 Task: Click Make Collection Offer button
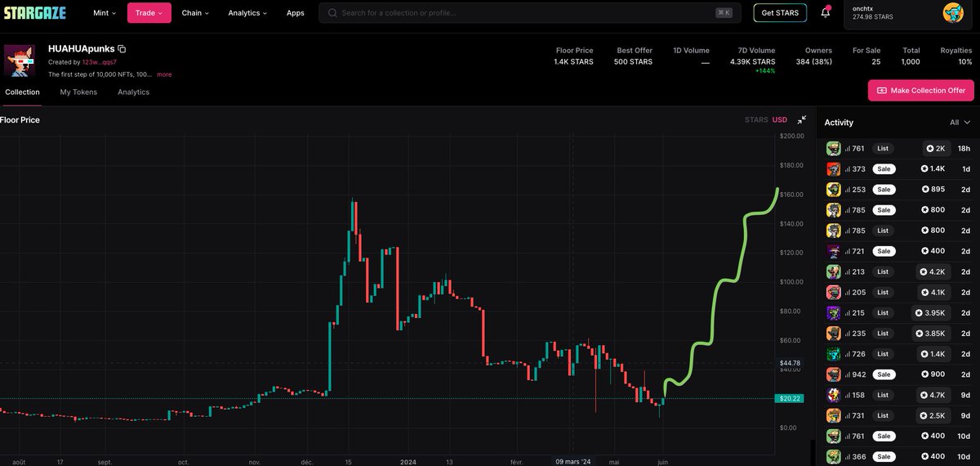tap(920, 90)
